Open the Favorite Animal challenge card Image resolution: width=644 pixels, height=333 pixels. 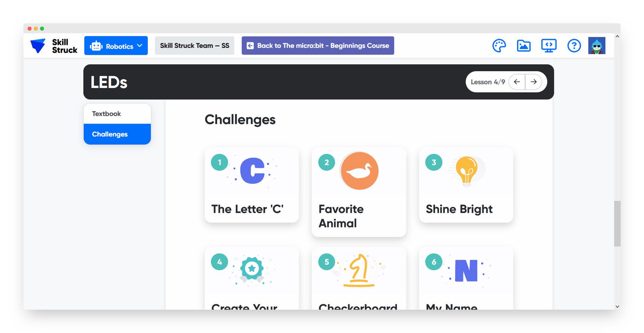(359, 192)
